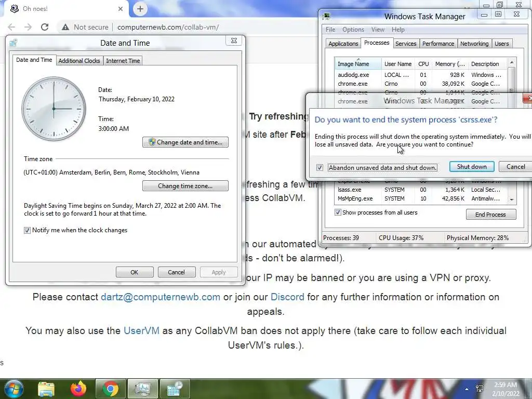
Task: Toggle 'Show processes from all users' checkbox
Action: coord(338,212)
